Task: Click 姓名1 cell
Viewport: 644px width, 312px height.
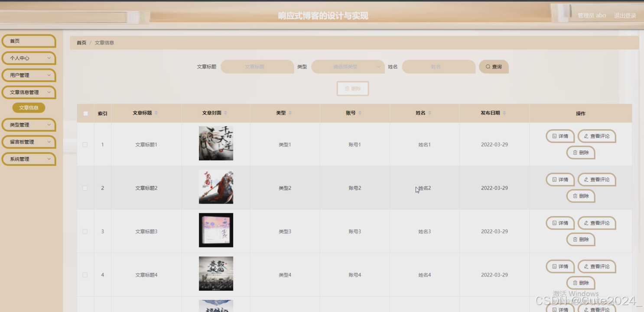Action: (424, 145)
